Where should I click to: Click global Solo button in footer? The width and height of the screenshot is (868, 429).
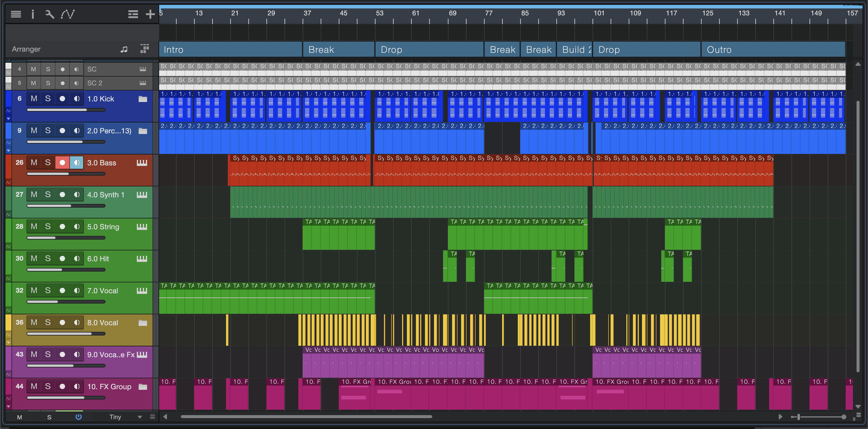49,417
